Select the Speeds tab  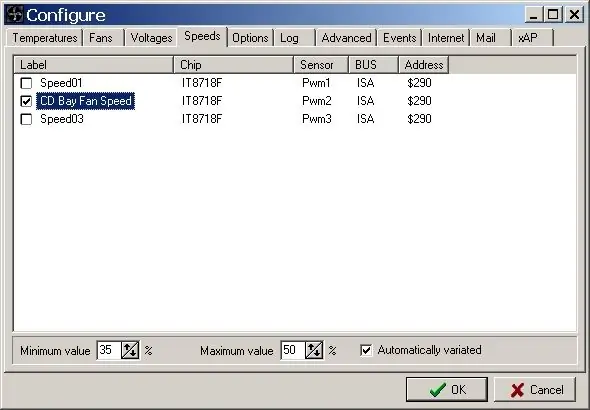click(x=202, y=36)
